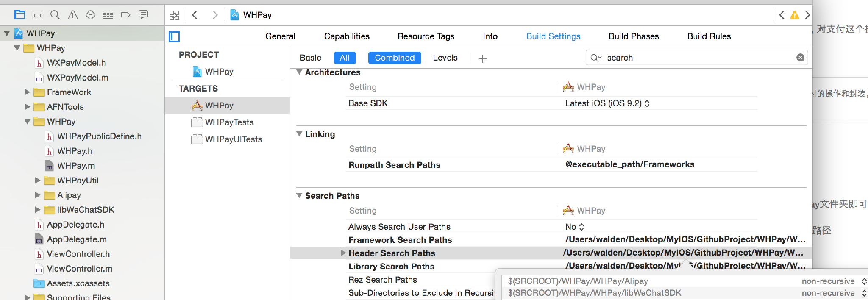Image resolution: width=868 pixels, height=300 pixels.
Task: Select the All settings filter
Action: pos(345,58)
